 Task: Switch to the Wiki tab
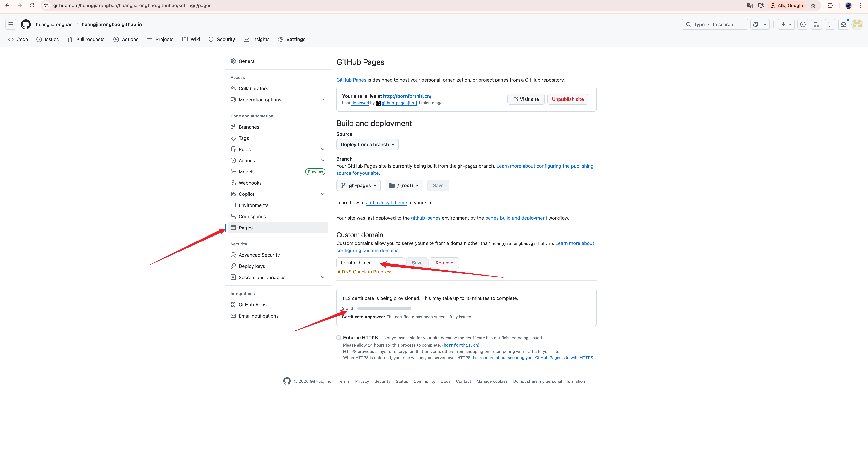click(191, 39)
